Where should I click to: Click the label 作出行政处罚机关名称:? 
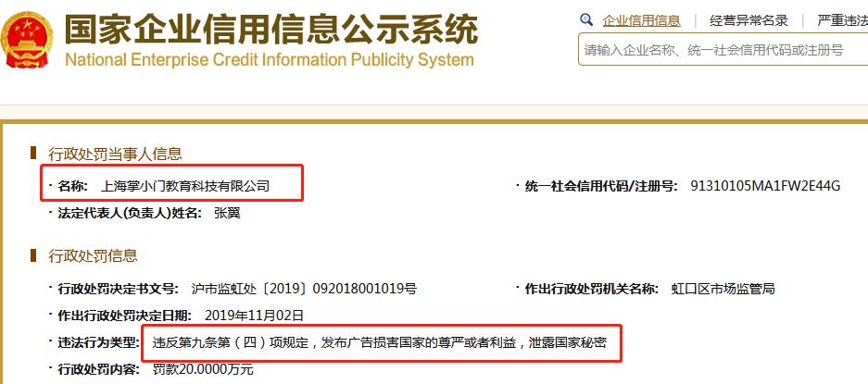click(592, 289)
